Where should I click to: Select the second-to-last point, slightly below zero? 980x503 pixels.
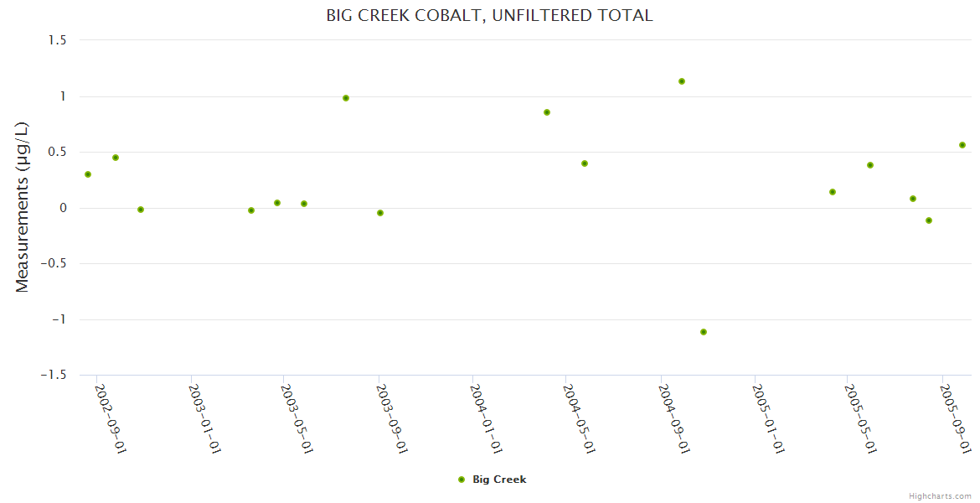click(929, 220)
